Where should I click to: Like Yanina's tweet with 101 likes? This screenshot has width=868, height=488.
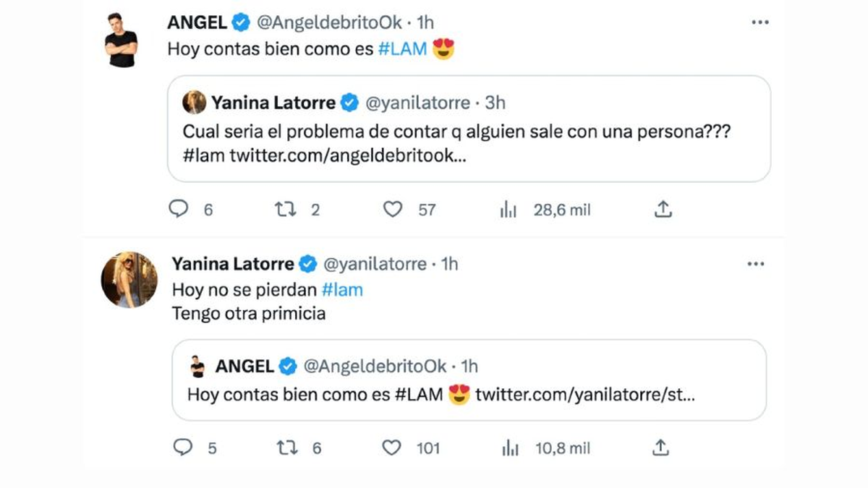coord(391,448)
